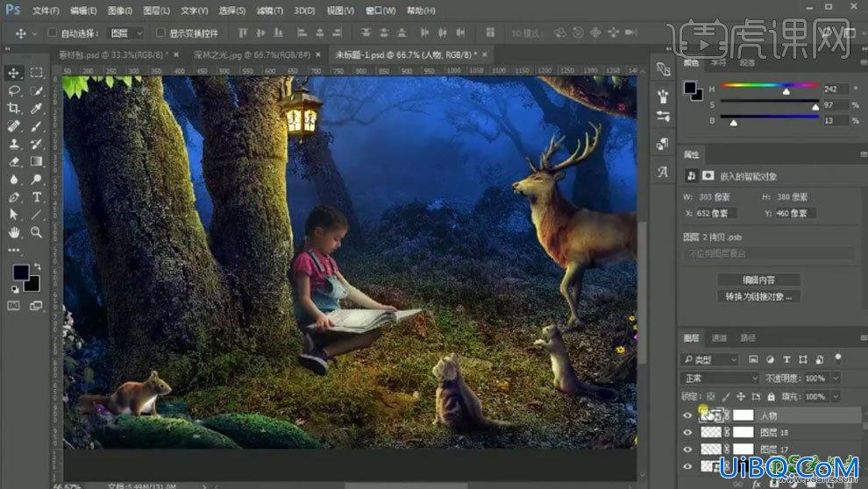Hide the 人物 layer
This screenshot has height=489, width=868.
687,415
